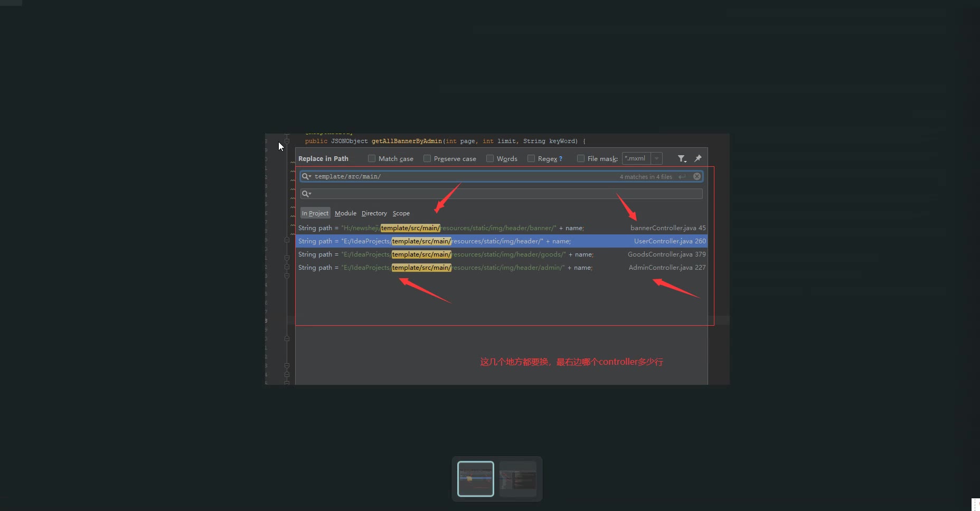Click the newline arrow icon in the search field
This screenshot has height=511, width=980.
tap(682, 177)
